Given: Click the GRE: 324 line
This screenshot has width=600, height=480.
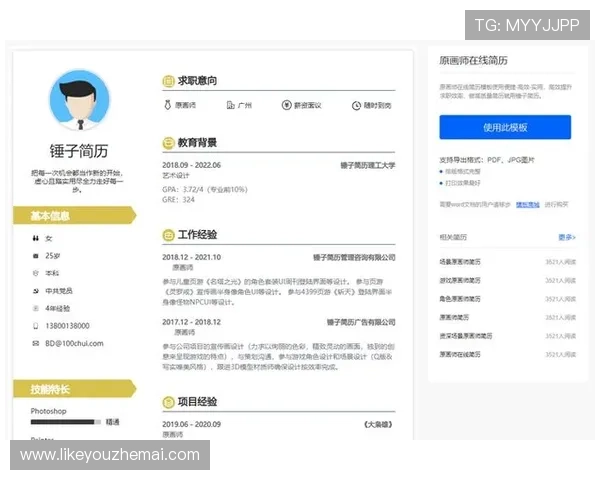Looking at the screenshot, I should [178, 200].
